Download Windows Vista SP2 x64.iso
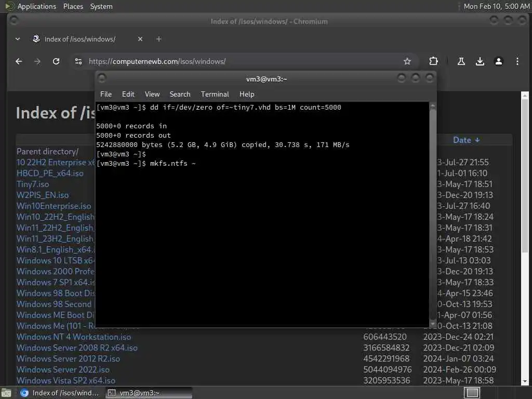Screen dimensions: 532x399 tap(66, 380)
